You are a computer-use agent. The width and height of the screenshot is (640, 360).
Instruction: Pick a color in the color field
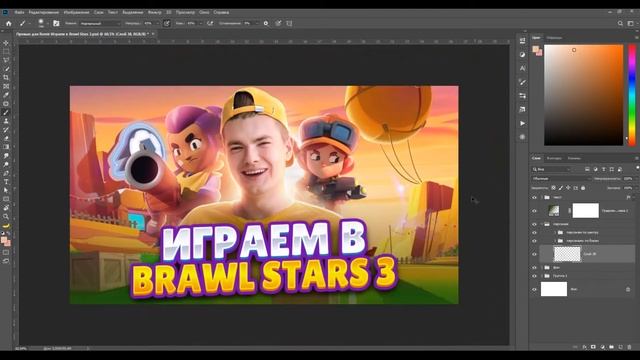coord(583,95)
